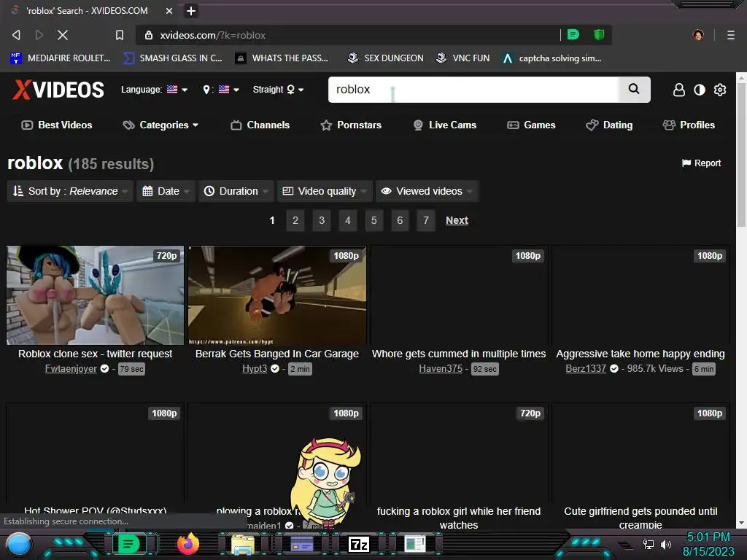Bookmark this page using the bookmark icon
Viewport: 747px width, 560px height.
120,35
